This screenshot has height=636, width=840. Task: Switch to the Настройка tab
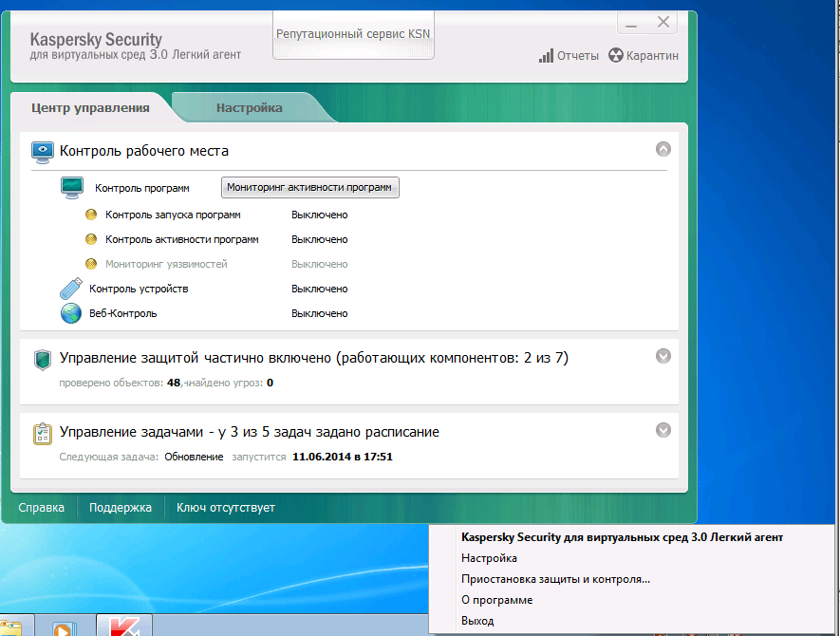(x=249, y=107)
